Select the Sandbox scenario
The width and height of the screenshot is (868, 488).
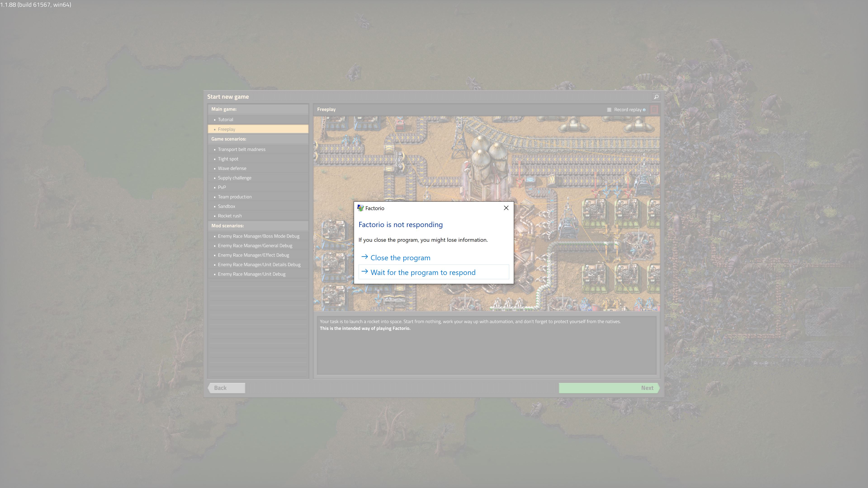tap(258, 206)
